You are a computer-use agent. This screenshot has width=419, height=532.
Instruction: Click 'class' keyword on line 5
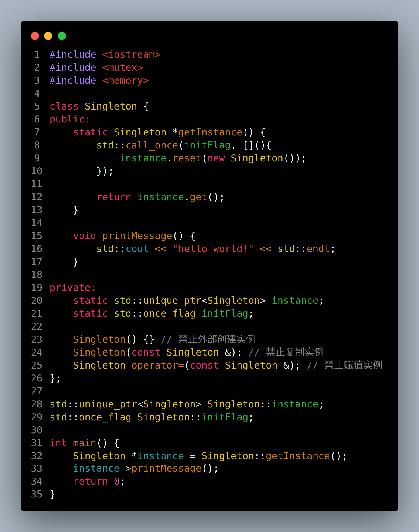tap(64, 106)
